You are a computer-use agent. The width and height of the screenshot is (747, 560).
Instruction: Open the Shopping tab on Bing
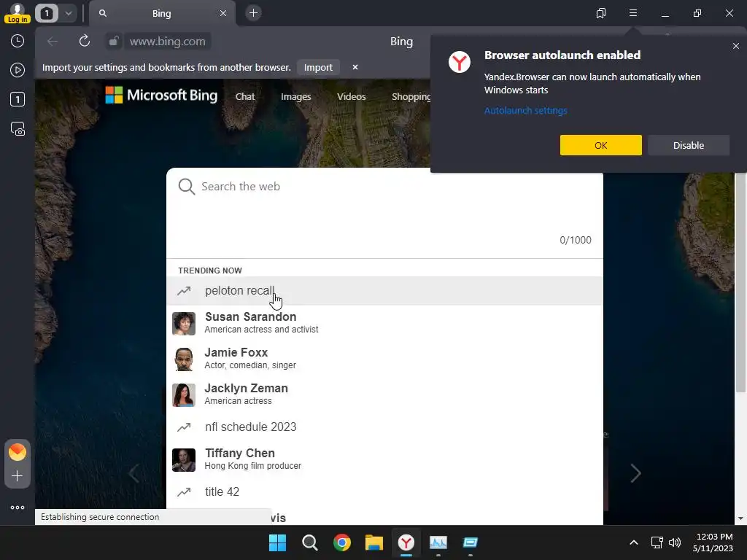[411, 97]
